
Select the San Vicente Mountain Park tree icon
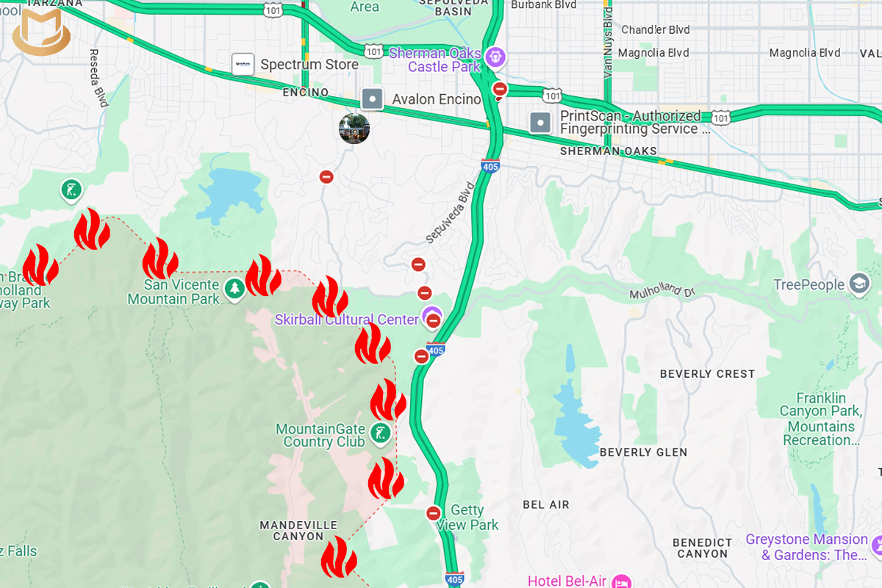234,289
